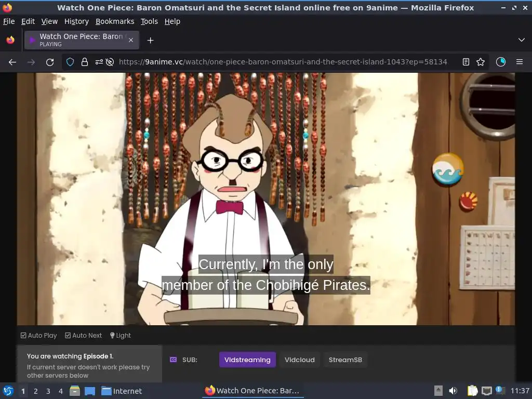
Task: Toggle reader view for this page
Action: [x=466, y=62]
